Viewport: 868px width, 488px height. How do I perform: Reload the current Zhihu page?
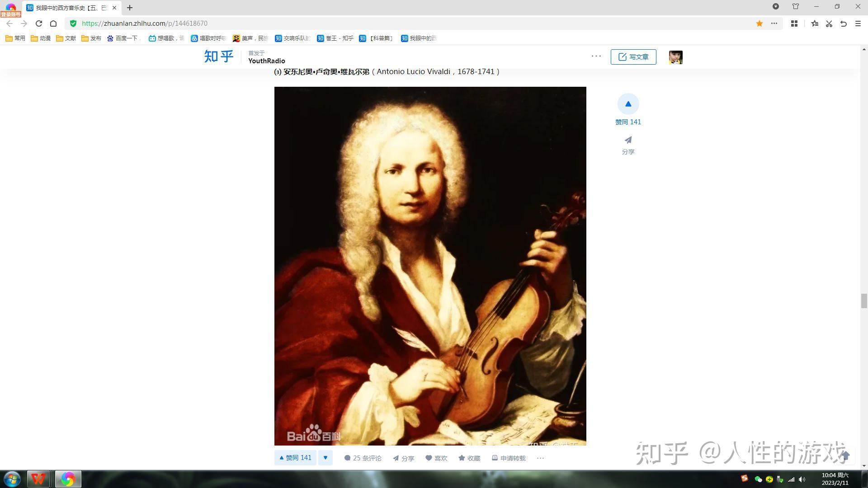[x=39, y=23]
